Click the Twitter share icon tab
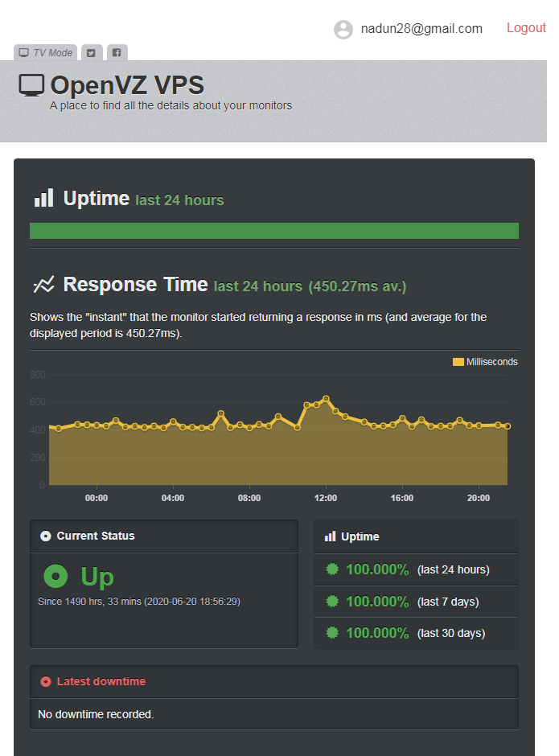The height and width of the screenshot is (756, 559). click(x=92, y=53)
